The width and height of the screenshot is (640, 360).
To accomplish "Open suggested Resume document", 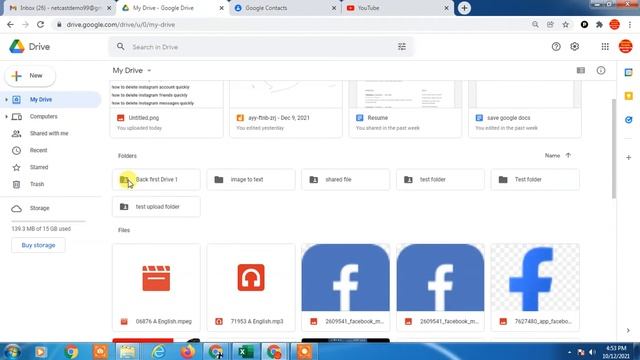I will [x=405, y=109].
